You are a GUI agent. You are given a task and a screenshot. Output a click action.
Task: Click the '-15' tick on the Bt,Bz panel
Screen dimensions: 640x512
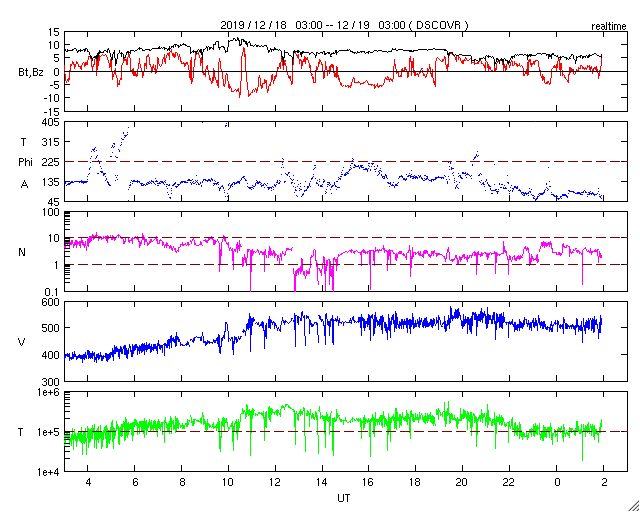point(52,111)
